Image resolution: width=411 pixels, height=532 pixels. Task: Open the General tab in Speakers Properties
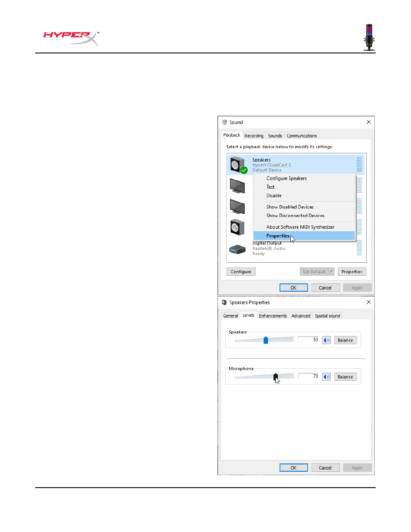coord(230,316)
